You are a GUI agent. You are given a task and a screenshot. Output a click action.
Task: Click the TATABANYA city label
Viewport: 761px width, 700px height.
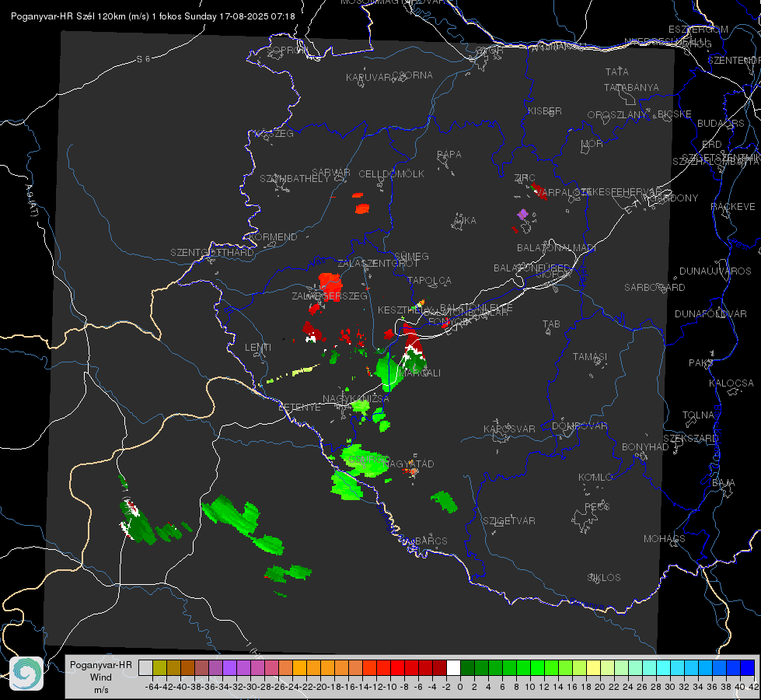click(x=631, y=87)
